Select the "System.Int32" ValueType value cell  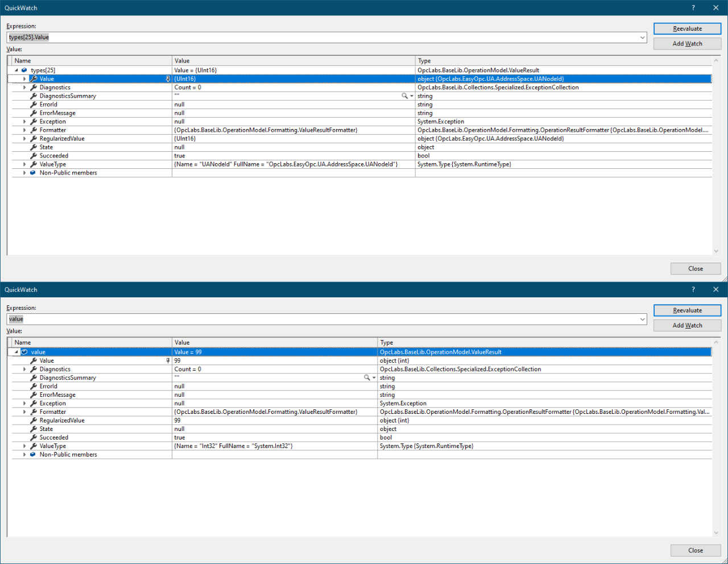(x=275, y=446)
